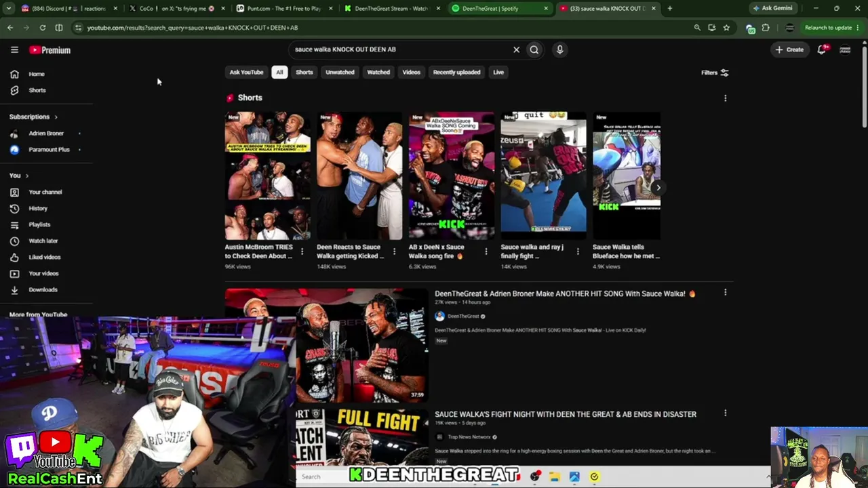Select the Unwatched filter chip
868x488 pixels.
tap(340, 73)
